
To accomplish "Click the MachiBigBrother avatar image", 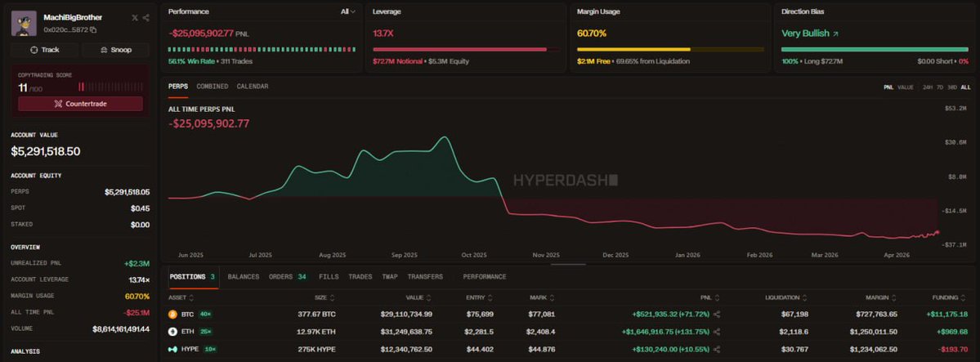I will click(23, 23).
